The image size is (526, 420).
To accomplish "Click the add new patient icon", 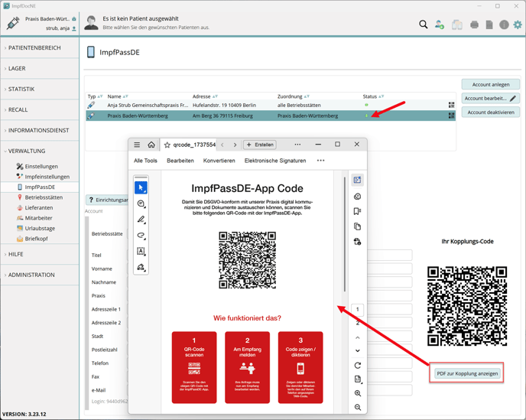I will (x=440, y=24).
